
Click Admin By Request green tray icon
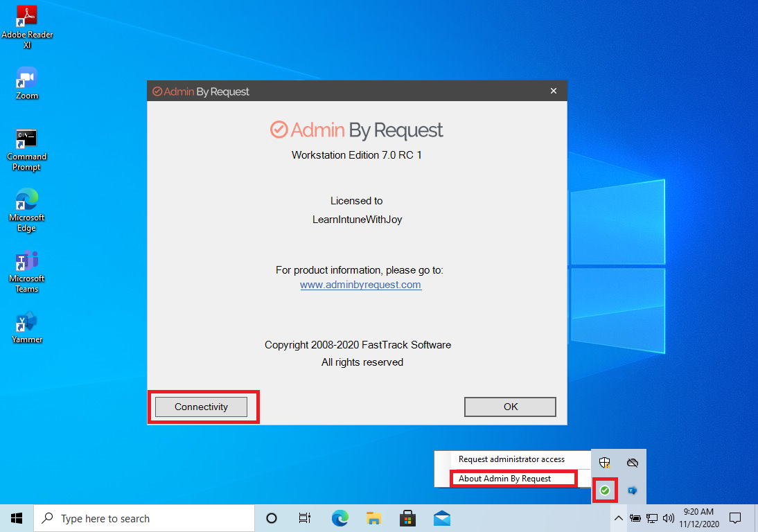[x=605, y=490]
